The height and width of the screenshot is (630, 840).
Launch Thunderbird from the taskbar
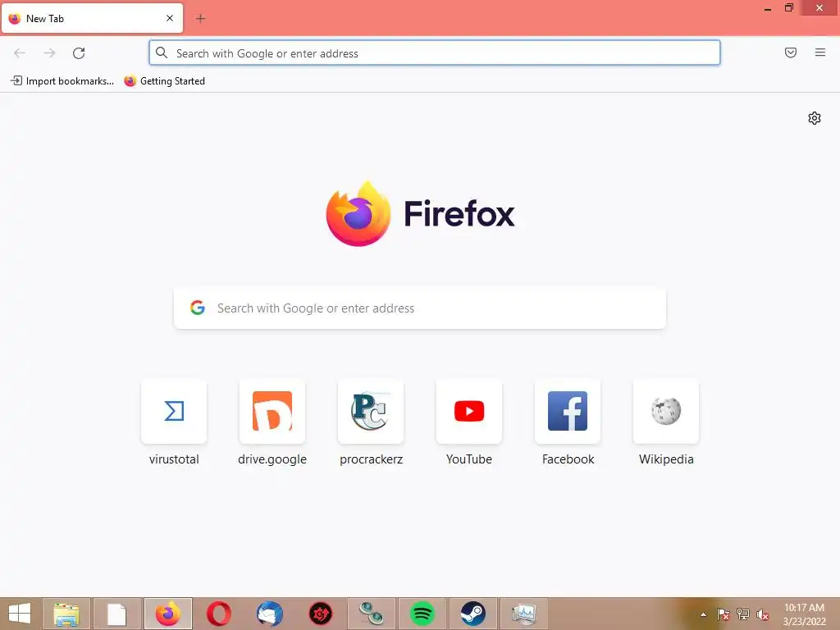click(269, 614)
